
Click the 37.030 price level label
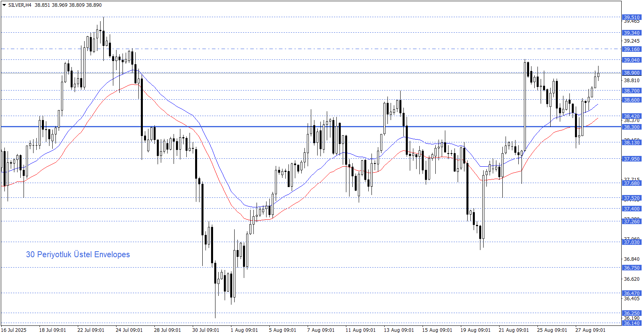632,242
